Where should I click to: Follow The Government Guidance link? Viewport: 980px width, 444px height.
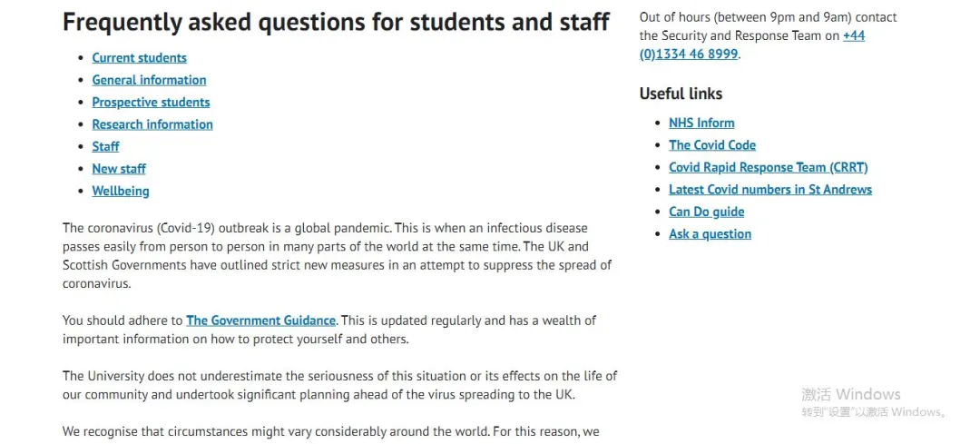point(261,321)
